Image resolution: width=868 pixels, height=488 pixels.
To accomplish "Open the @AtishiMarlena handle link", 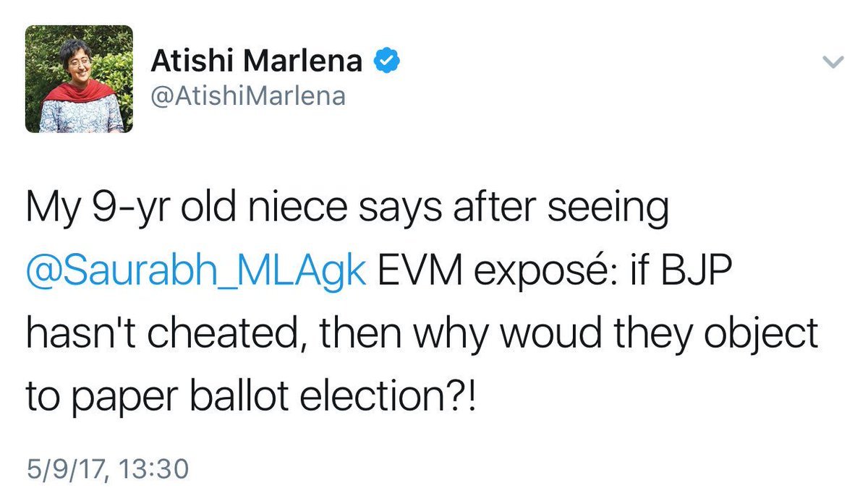I will click(247, 96).
